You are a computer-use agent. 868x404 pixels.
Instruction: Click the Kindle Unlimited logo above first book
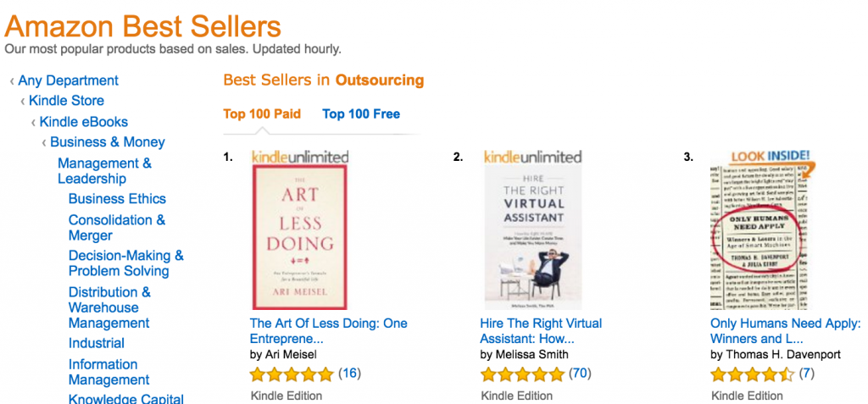pyautogui.click(x=300, y=157)
